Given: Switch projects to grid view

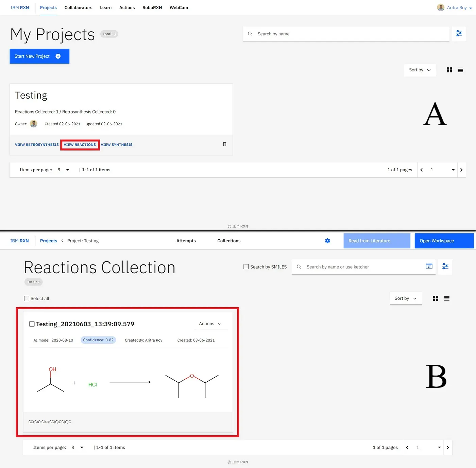Looking at the screenshot, I should coord(449,70).
